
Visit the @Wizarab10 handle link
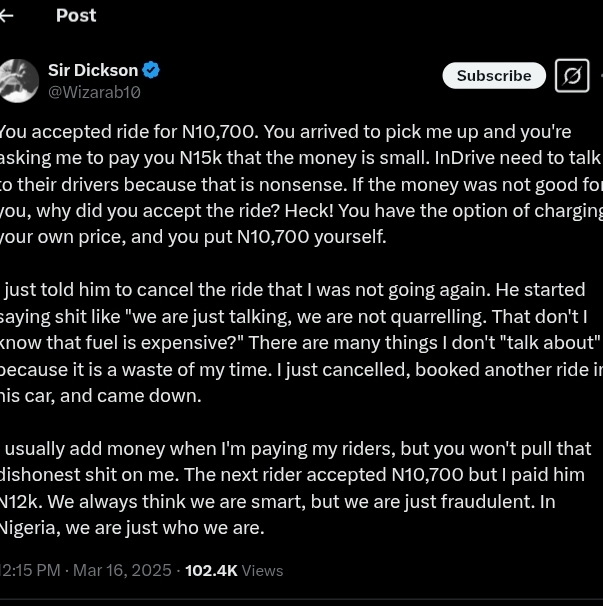94,92
